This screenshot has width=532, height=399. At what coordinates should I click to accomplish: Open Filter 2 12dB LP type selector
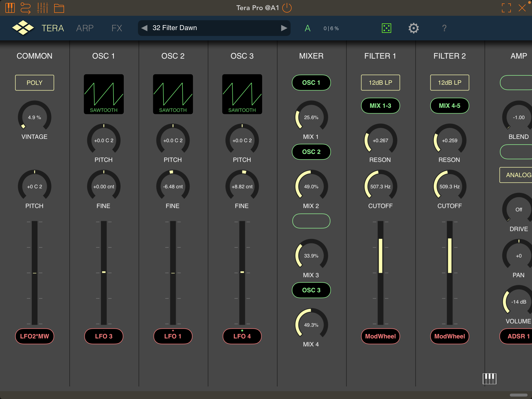(x=450, y=83)
